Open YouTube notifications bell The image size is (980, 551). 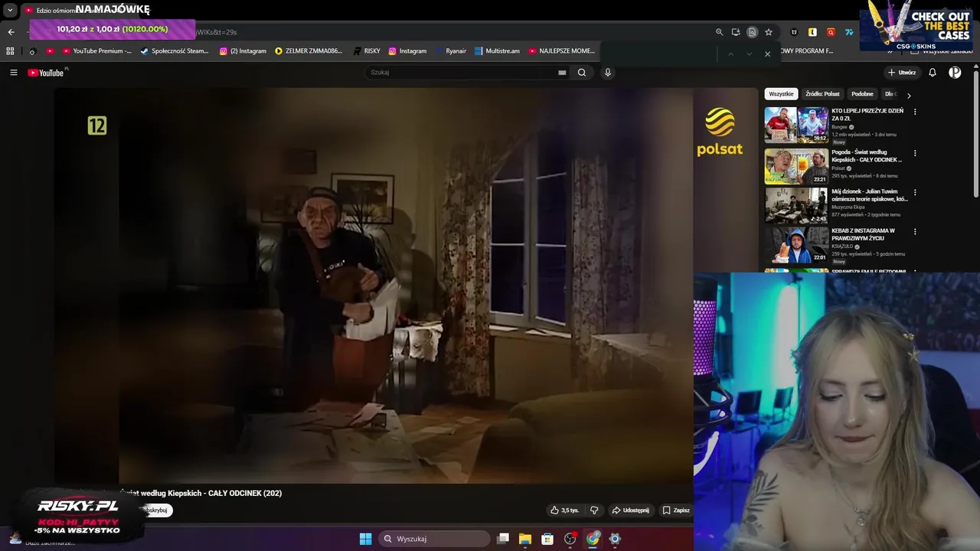click(933, 73)
